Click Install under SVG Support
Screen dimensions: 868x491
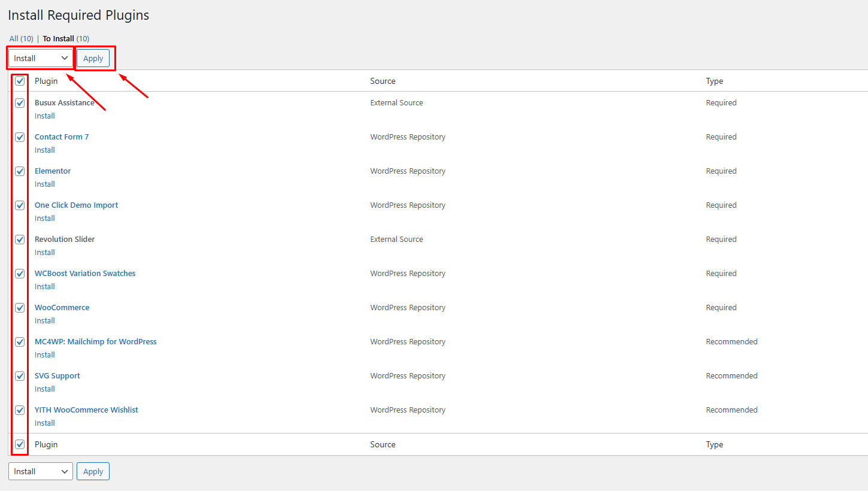(45, 389)
